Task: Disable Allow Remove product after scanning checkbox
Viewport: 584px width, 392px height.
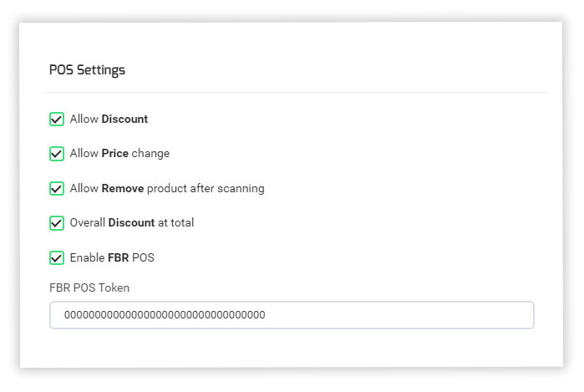Action: pyautogui.click(x=57, y=189)
